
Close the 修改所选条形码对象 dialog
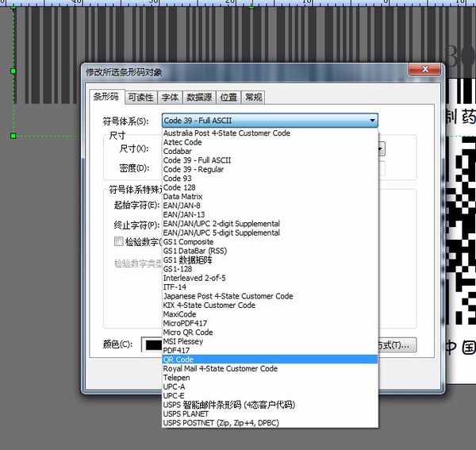pos(425,69)
